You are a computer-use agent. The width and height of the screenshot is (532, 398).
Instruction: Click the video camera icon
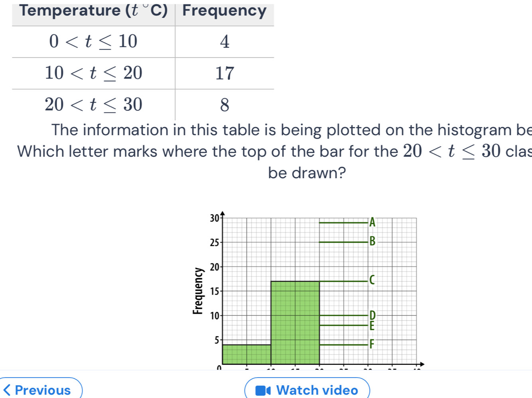coord(263,390)
